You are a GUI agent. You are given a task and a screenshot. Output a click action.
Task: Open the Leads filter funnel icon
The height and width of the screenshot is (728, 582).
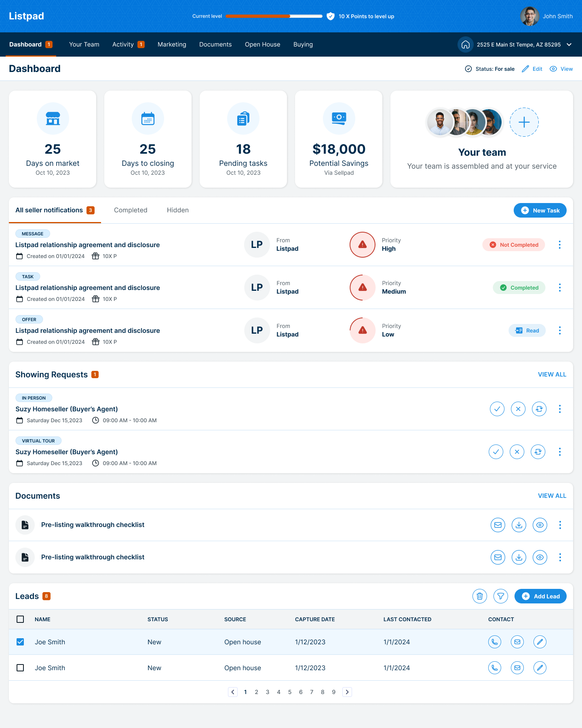(x=501, y=596)
